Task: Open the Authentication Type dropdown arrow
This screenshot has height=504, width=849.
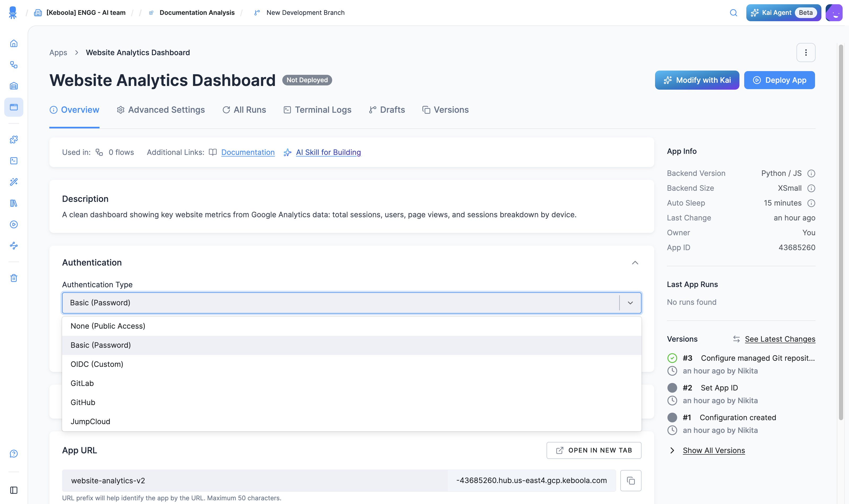Action: (630, 303)
